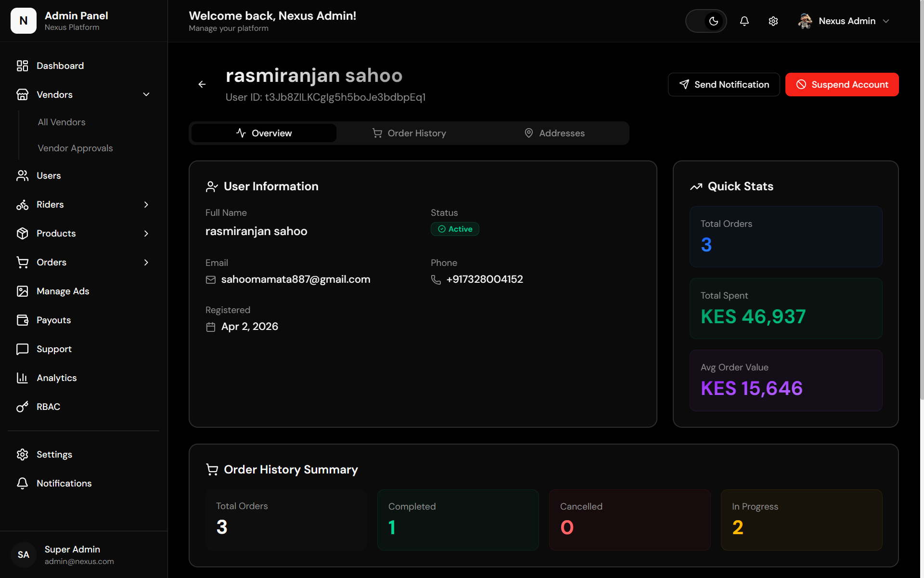Click the Orders cart icon in sidebar
The image size is (924, 578).
[x=23, y=263]
